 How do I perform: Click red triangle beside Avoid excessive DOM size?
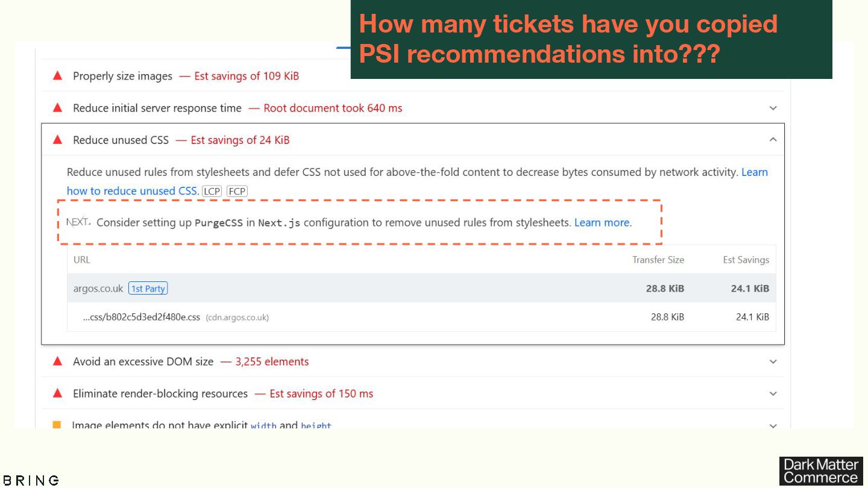pos(58,361)
